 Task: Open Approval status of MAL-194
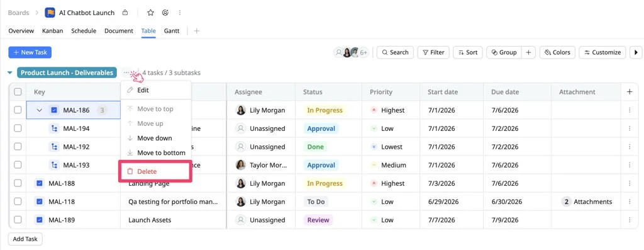321,128
